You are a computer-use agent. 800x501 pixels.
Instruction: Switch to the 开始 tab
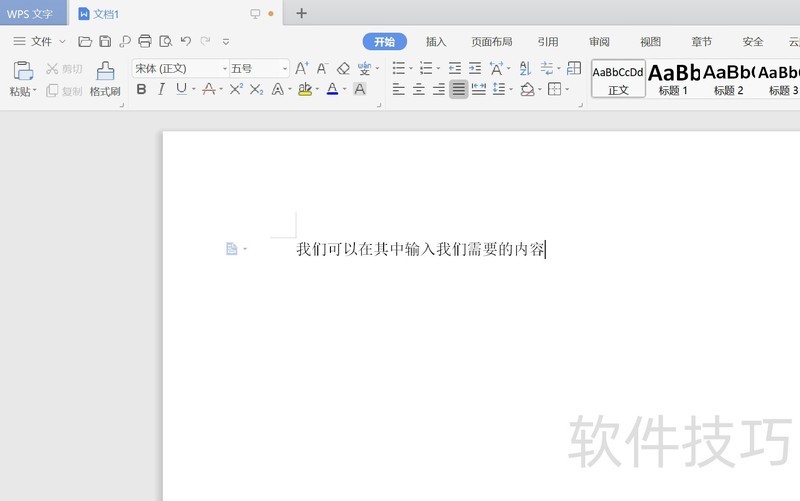coord(385,41)
